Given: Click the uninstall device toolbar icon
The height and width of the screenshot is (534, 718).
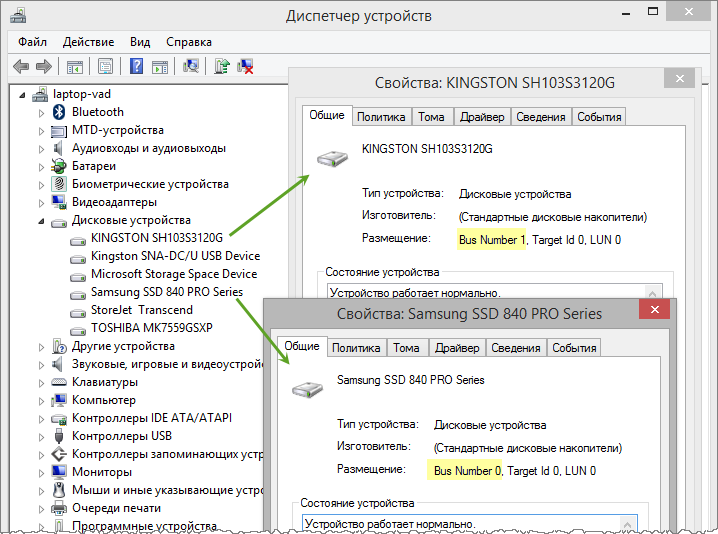Looking at the screenshot, I should tap(245, 66).
